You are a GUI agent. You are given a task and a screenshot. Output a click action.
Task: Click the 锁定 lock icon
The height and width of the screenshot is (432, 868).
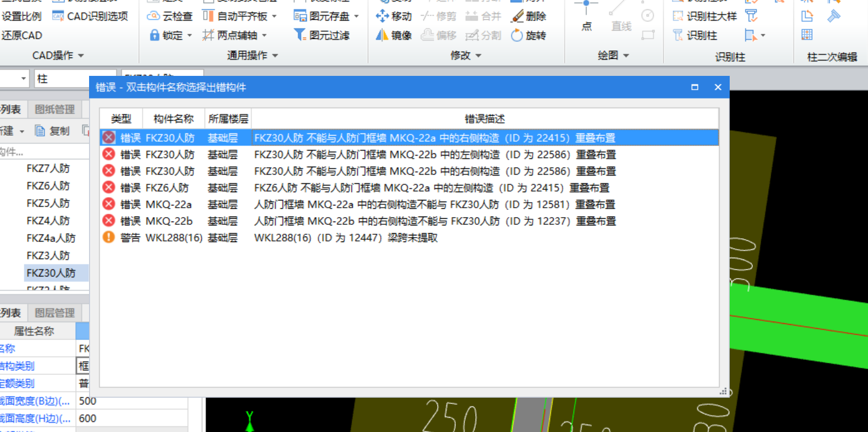coord(155,35)
